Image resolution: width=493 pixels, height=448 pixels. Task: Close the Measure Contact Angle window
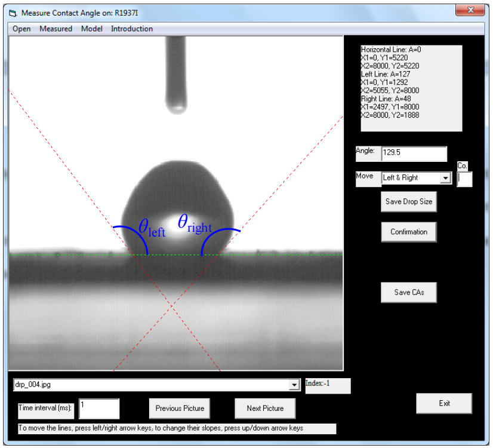[x=469, y=11]
